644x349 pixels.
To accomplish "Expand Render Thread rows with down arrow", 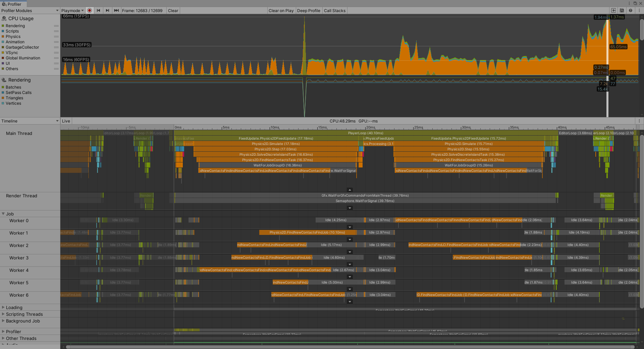I will tap(350, 208).
